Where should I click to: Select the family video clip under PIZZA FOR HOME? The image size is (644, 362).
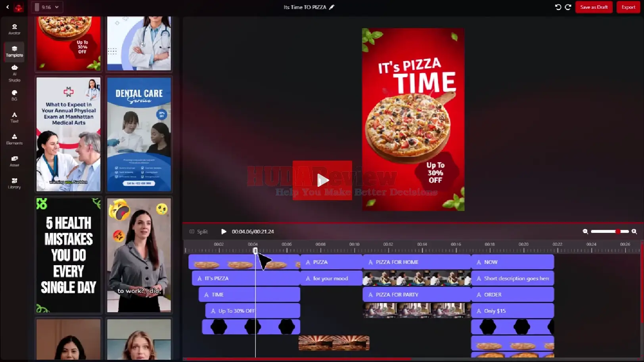point(417,278)
